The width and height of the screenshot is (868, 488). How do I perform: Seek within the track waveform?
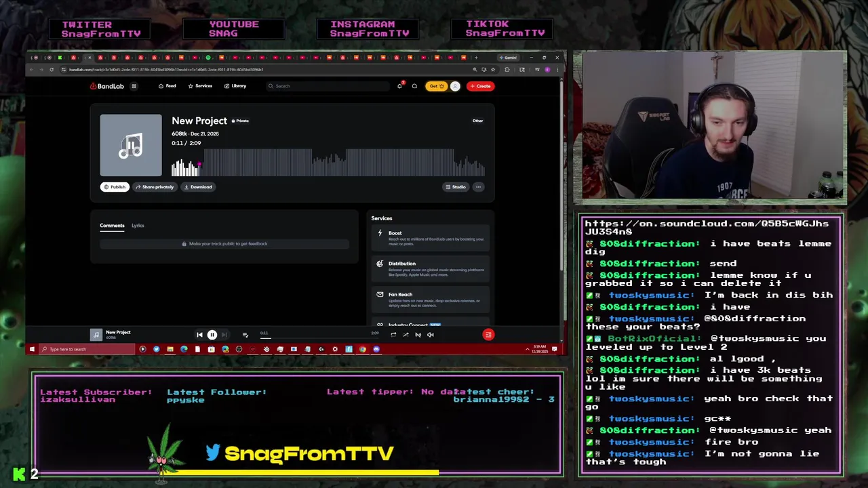pos(328,162)
